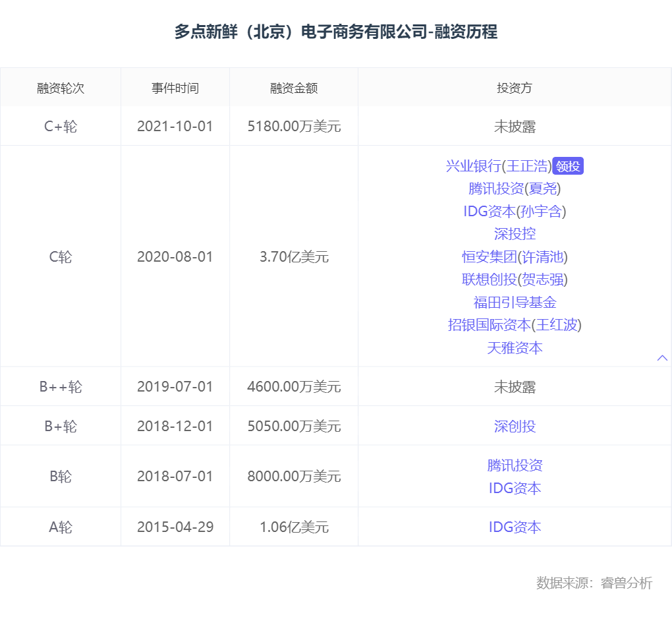Select the B+轮 round cell
Image resolution: width=672 pixels, height=619 pixels.
click(61, 427)
